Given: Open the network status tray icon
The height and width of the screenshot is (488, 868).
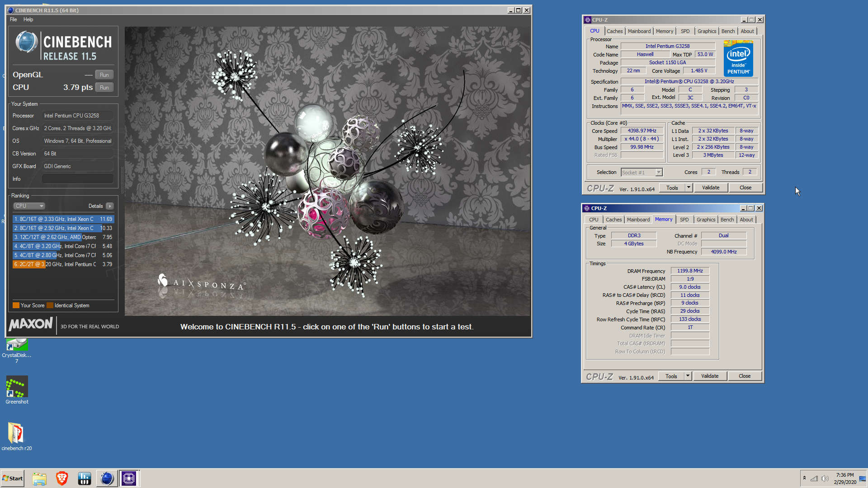Looking at the screenshot, I should pyautogui.click(x=814, y=479).
